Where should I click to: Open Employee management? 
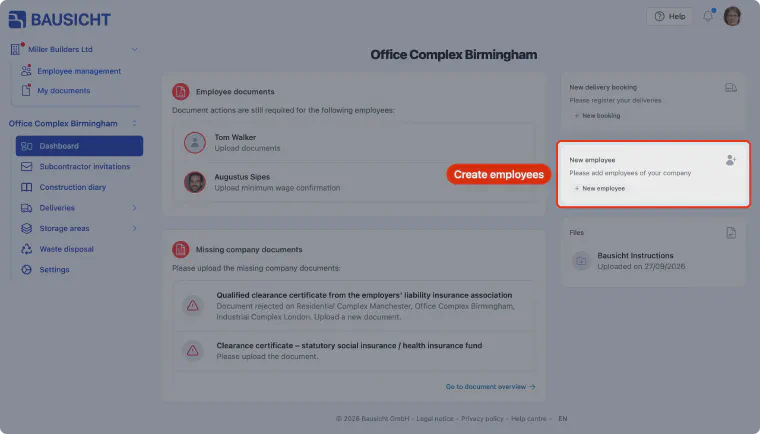click(x=79, y=71)
